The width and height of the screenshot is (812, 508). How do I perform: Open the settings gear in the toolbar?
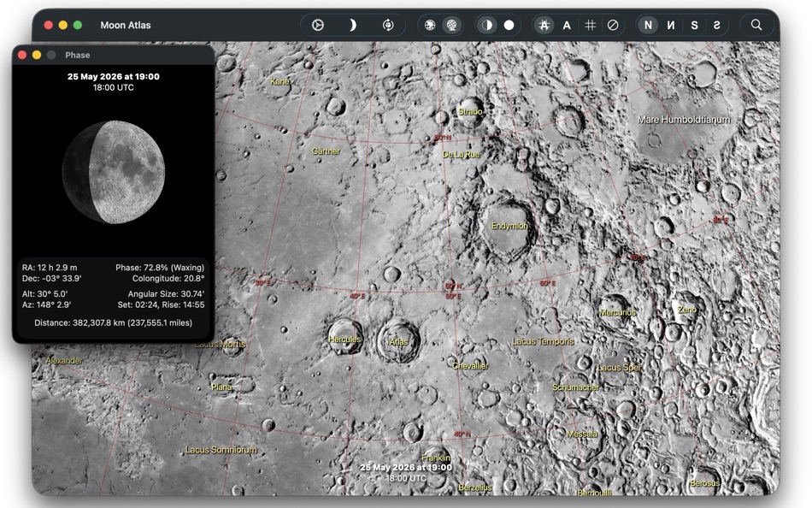[x=317, y=25]
